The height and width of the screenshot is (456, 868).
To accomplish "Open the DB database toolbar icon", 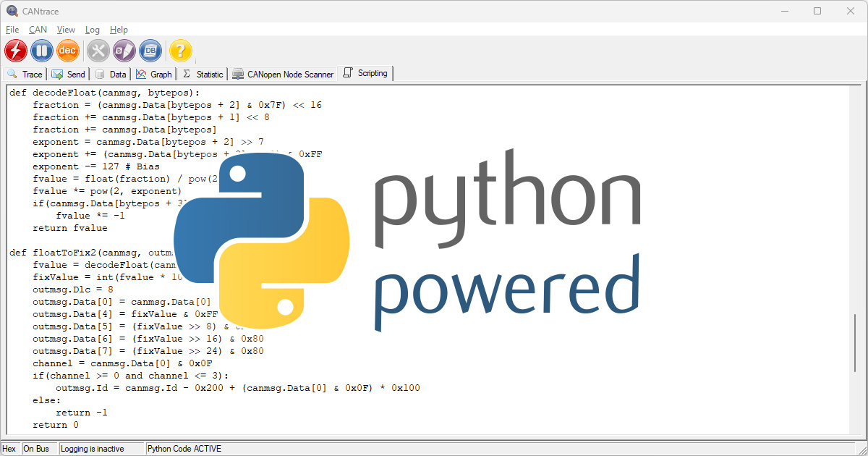I will [150, 51].
